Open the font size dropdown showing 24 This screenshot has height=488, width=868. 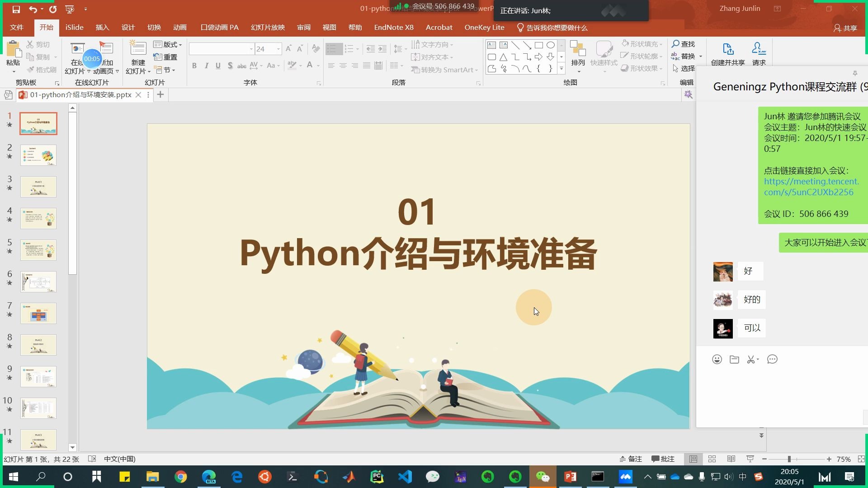(278, 49)
